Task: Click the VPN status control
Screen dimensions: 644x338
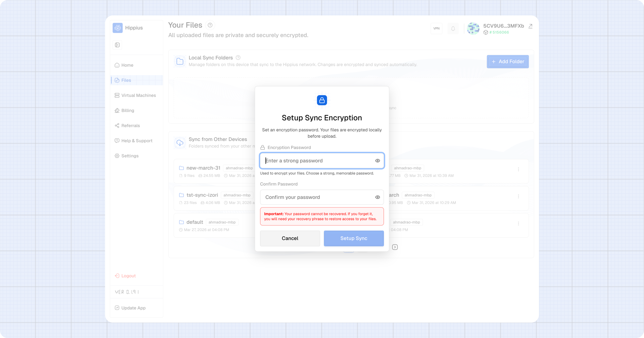Action: point(436,28)
